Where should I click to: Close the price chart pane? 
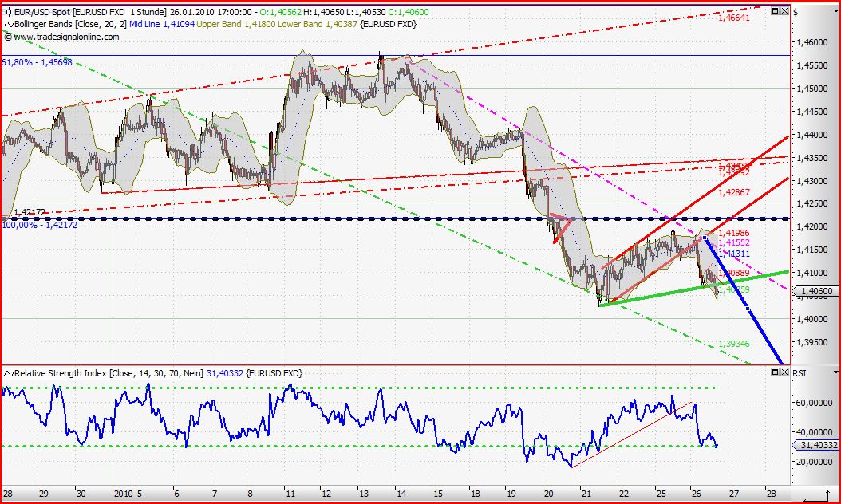pos(785,10)
